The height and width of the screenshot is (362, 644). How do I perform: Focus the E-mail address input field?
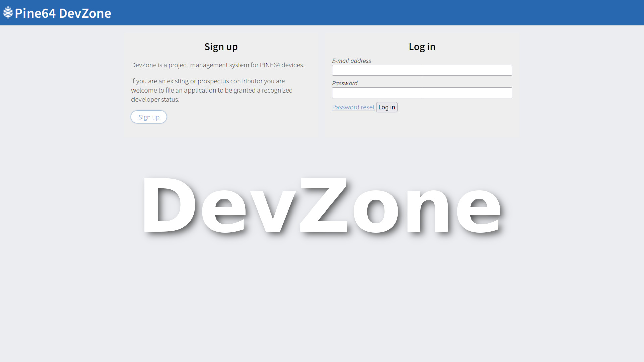[422, 70]
